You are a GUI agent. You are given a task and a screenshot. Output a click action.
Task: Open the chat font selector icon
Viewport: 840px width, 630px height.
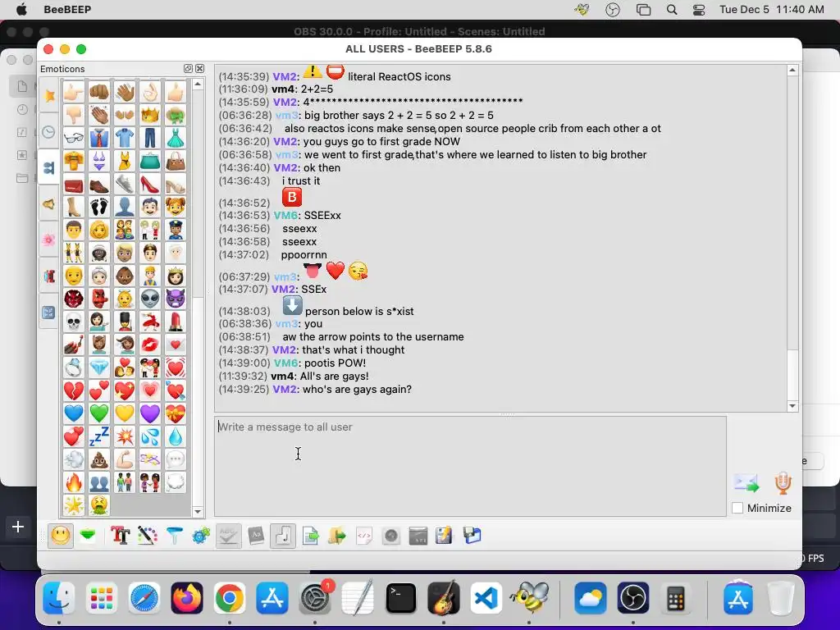tap(121, 535)
